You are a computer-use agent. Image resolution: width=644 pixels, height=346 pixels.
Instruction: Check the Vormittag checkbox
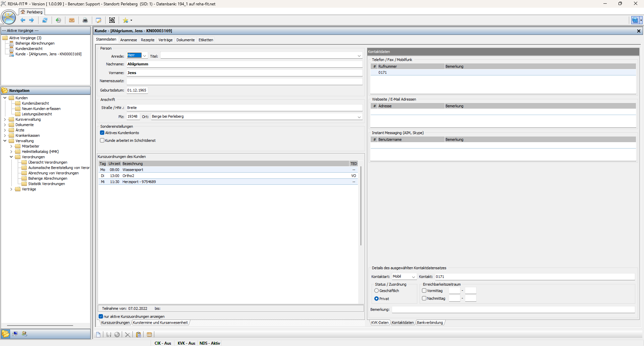click(424, 291)
